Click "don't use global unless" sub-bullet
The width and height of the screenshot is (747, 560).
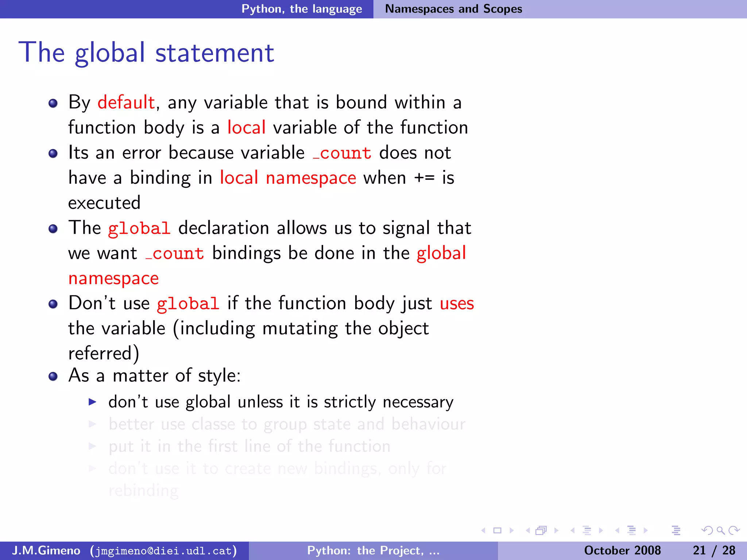coord(281,402)
